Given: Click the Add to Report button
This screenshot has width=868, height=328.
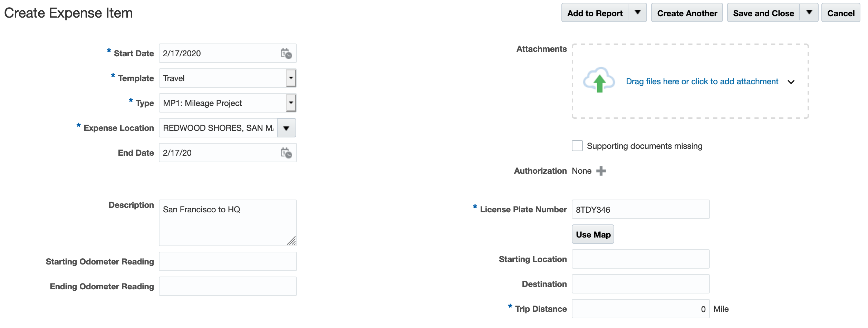Looking at the screenshot, I should [x=595, y=13].
